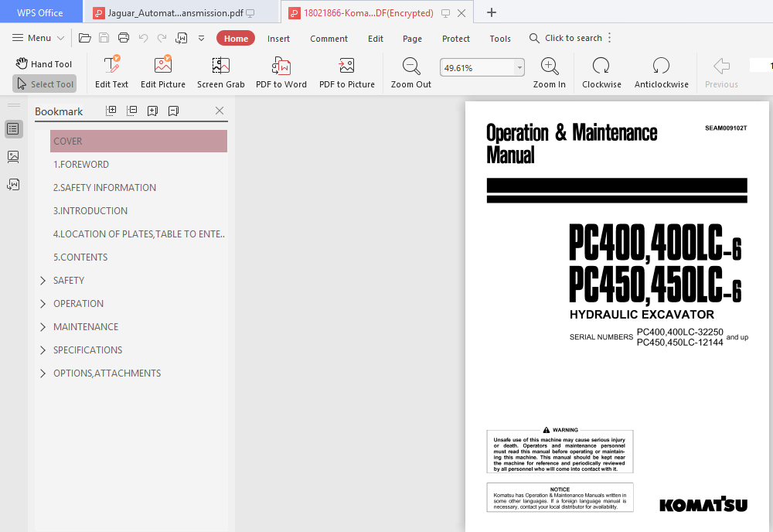This screenshot has height=532, width=773.
Task: Click the Komatsu tab display-mode icon
Action: 446,13
